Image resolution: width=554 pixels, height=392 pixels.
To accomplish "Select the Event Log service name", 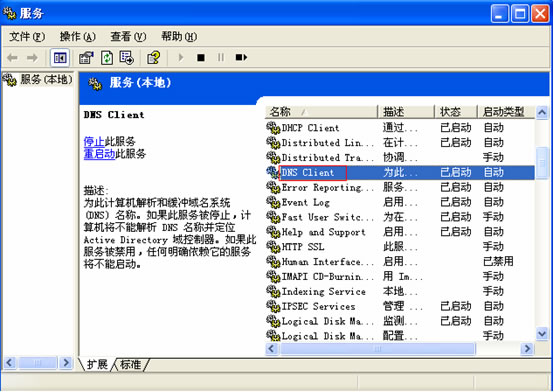I will tap(306, 203).
